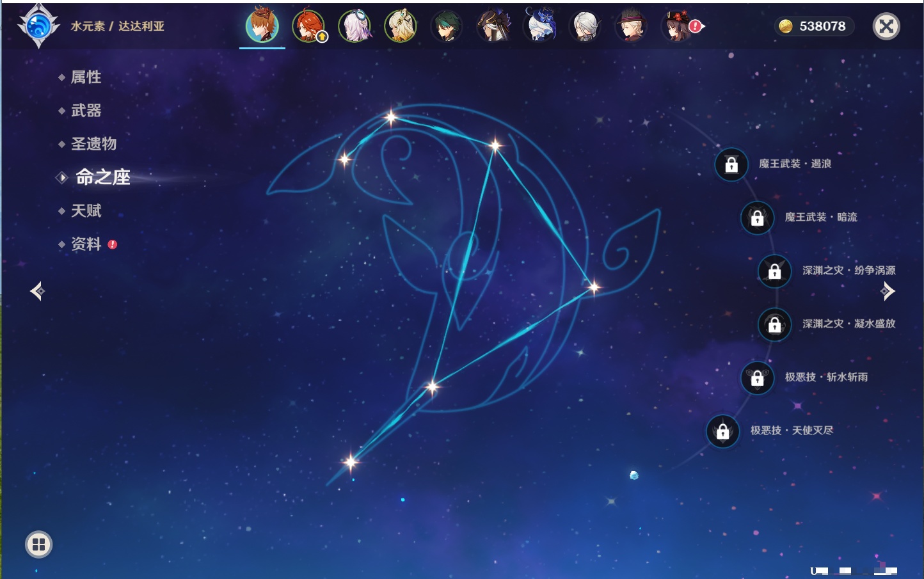This screenshot has height=579, width=924.
Task: Open the grid menu button at bottom left
Action: (38, 544)
